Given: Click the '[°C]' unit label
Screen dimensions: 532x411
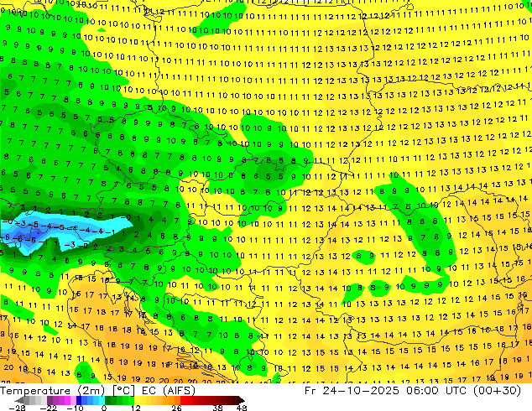Looking at the screenshot, I should [124, 391].
